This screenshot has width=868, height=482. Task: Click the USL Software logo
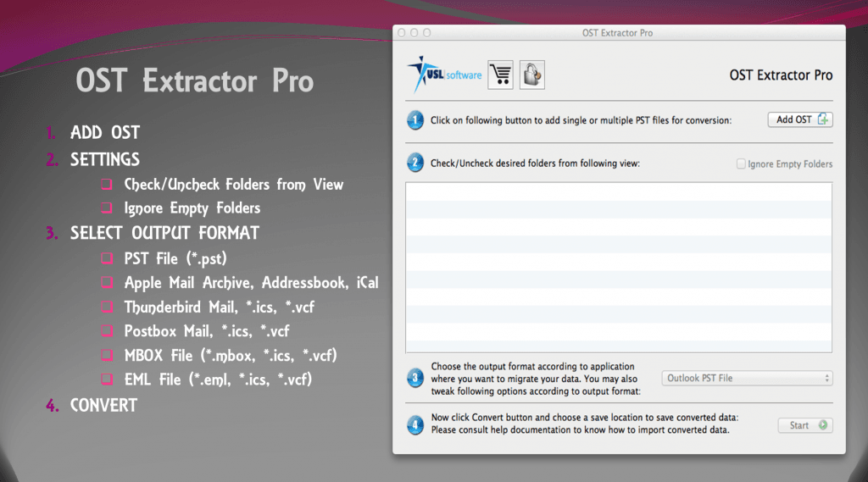444,75
